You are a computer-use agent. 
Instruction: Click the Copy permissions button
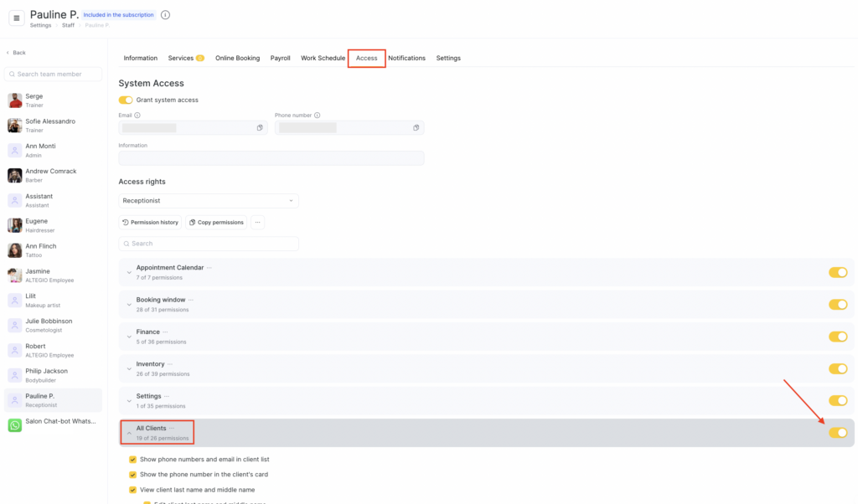pyautogui.click(x=216, y=223)
